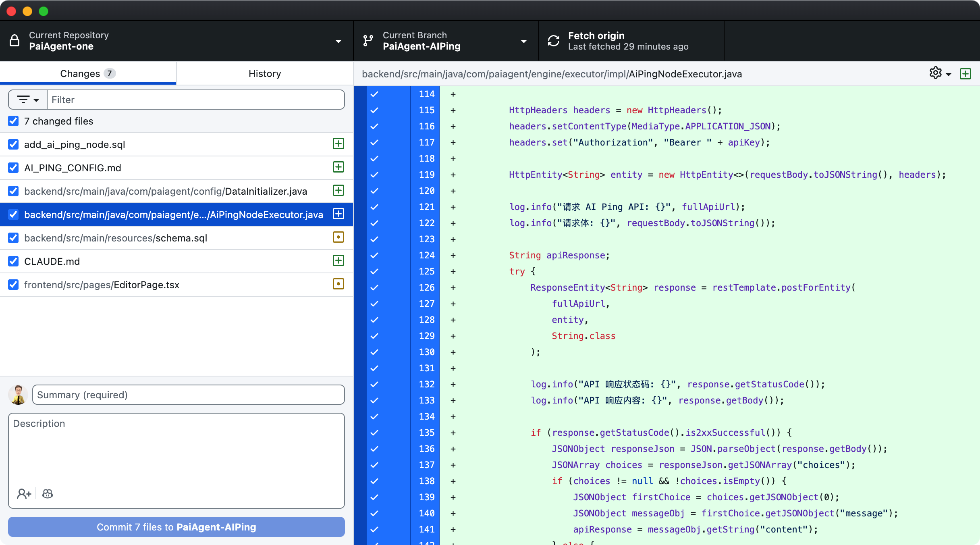Click the Fetch origin sync icon
This screenshot has width=980, height=545.
[554, 41]
